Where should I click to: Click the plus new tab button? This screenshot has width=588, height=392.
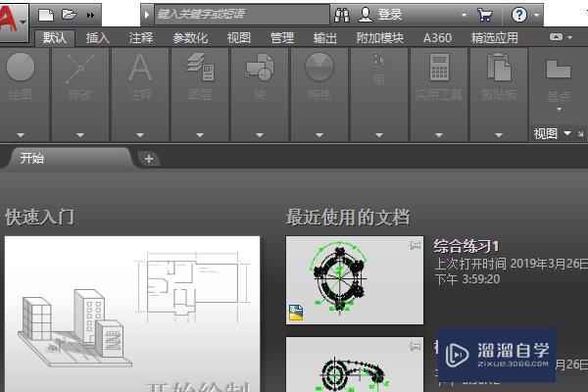[149, 159]
